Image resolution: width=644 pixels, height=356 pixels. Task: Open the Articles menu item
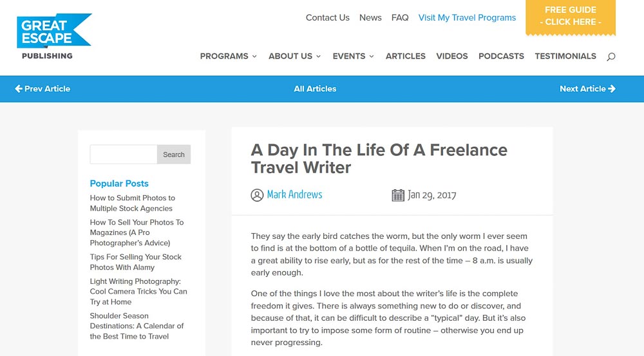point(405,56)
